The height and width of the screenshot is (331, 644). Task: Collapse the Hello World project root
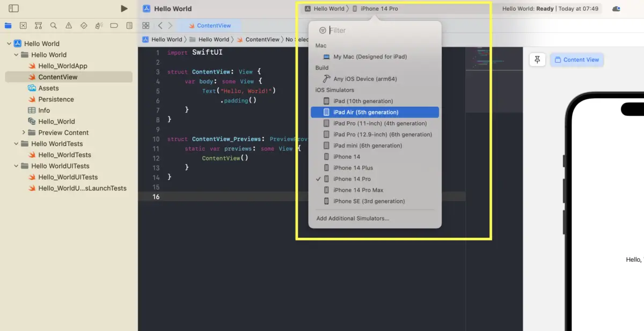pos(9,43)
